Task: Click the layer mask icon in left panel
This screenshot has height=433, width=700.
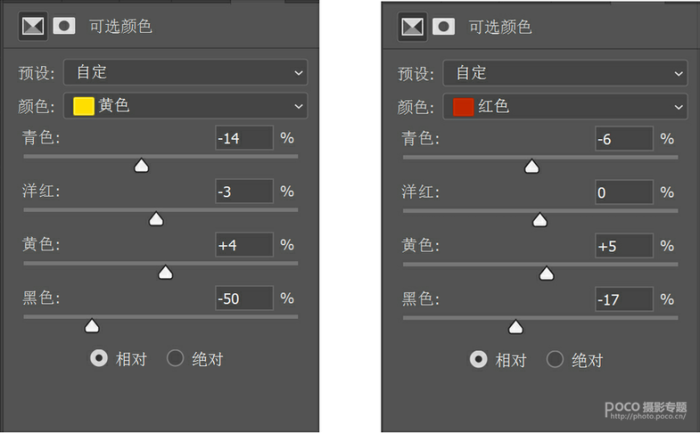Action: click(x=64, y=26)
